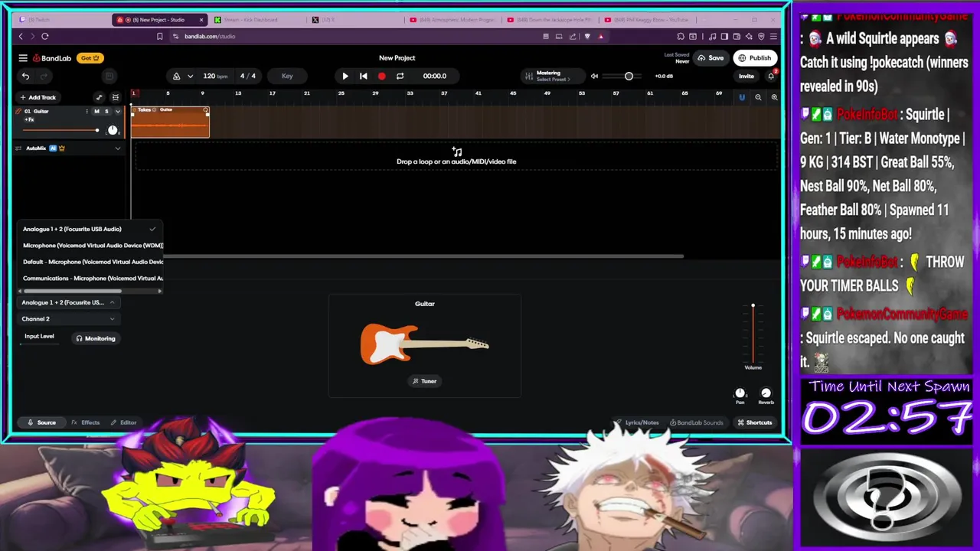Select the Guitar Takes region

(170, 122)
